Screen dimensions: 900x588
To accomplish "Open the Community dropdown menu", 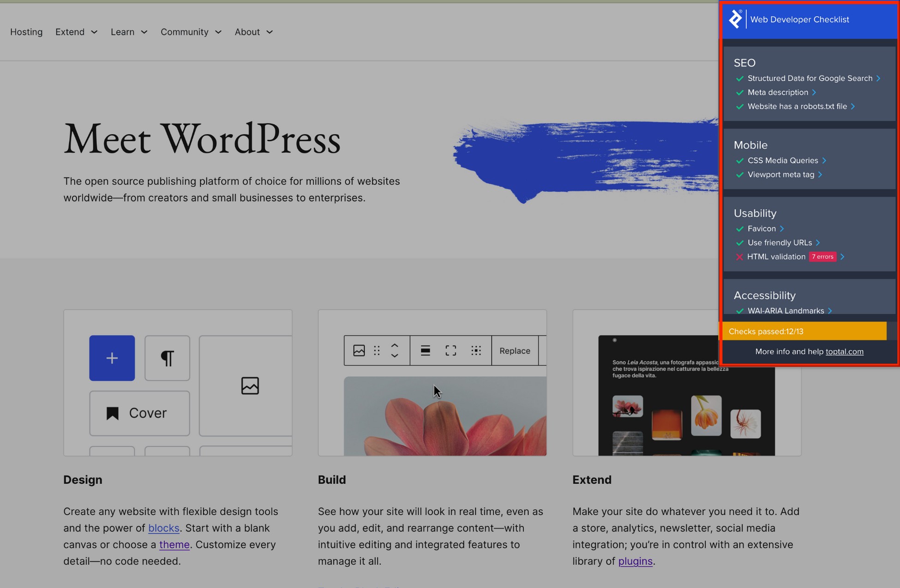I will (191, 32).
